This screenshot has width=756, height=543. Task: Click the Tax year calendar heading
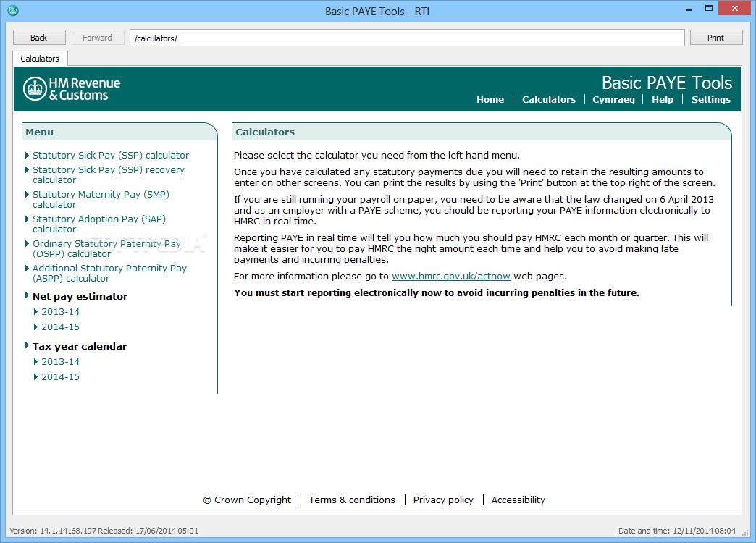tap(80, 346)
